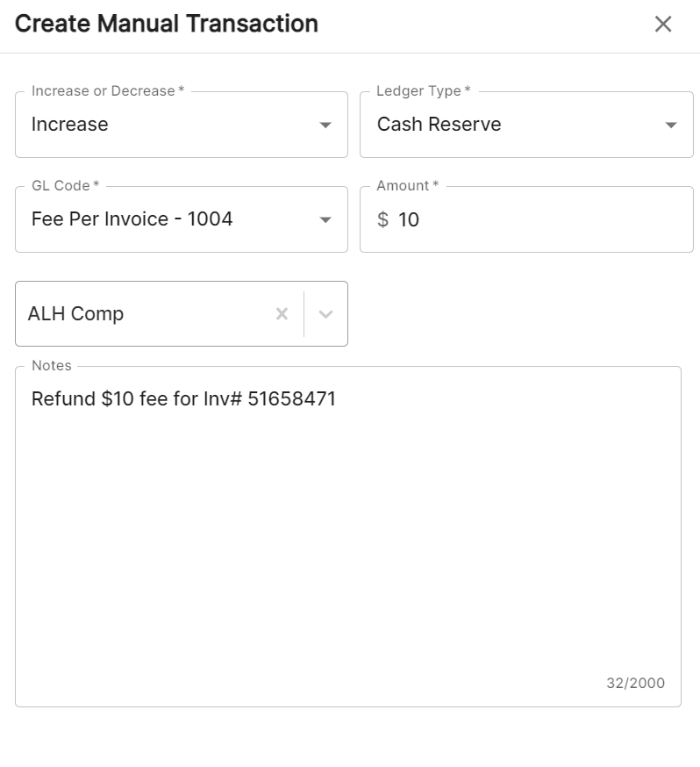The width and height of the screenshot is (700, 767).
Task: Click the dropdown arrow on Ledger Type
Action: click(671, 124)
